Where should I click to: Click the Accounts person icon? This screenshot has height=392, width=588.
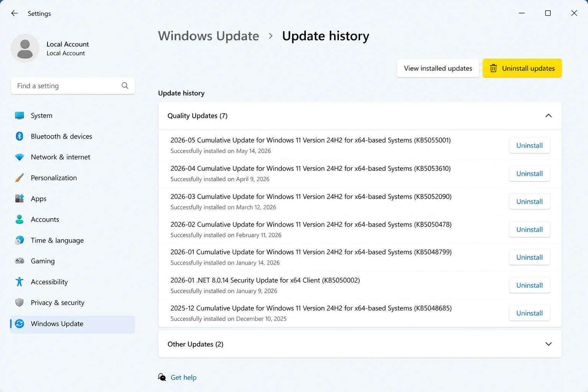pos(20,219)
